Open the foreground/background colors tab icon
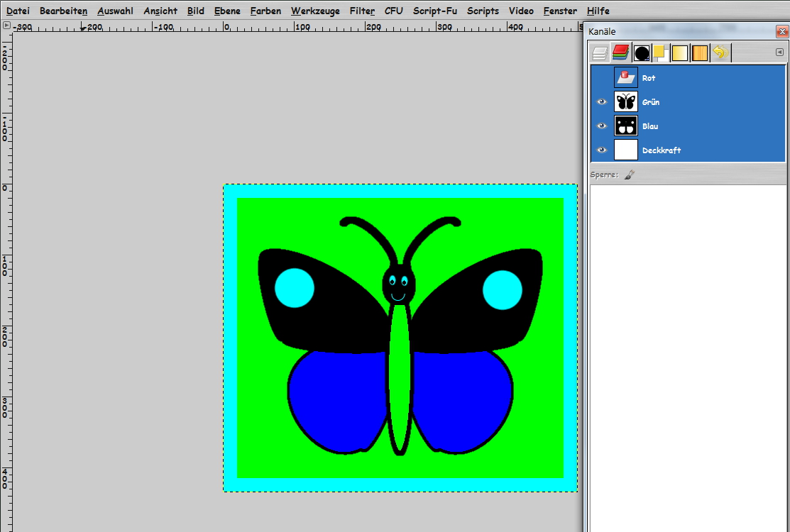This screenshot has width=790, height=532. click(660, 53)
